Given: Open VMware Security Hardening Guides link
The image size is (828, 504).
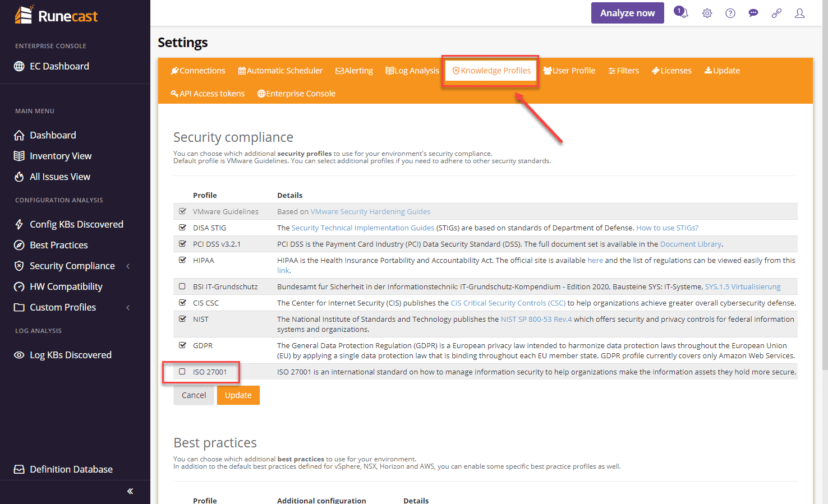Looking at the screenshot, I should coord(370,212).
